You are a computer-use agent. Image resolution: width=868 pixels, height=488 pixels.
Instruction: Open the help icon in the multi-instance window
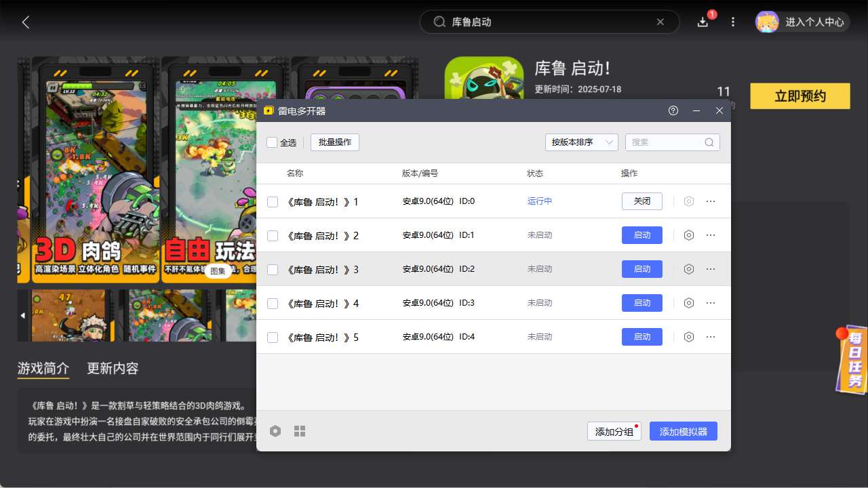tap(673, 110)
